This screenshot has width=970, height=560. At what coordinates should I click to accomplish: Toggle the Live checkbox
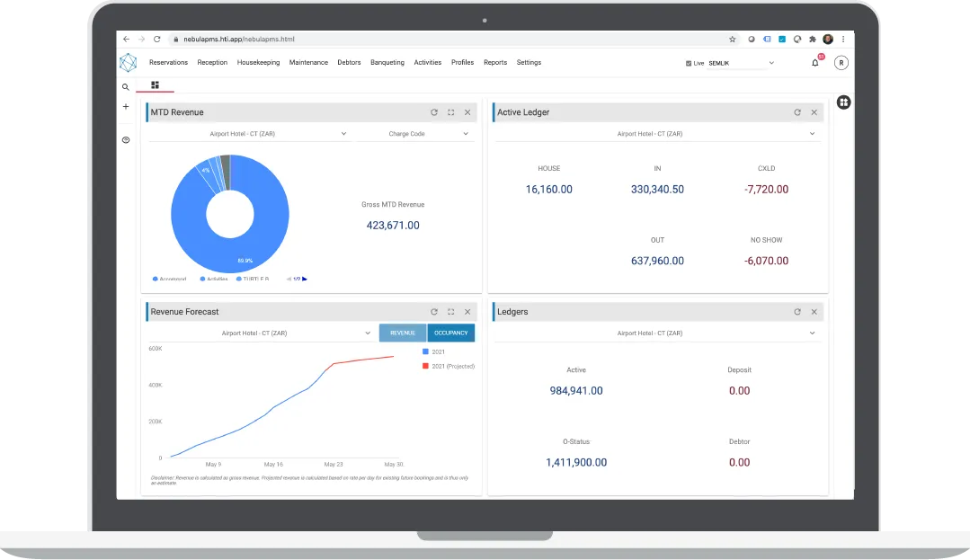point(689,63)
